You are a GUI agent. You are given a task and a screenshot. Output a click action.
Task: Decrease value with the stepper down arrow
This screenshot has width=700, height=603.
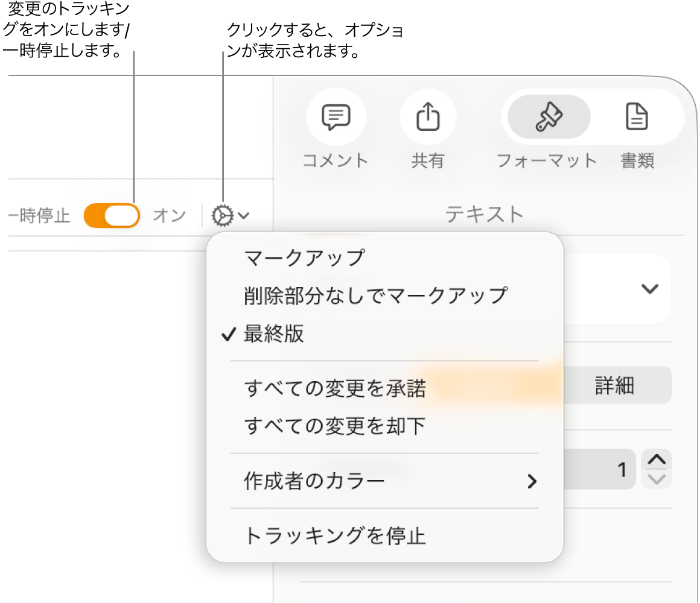657,479
